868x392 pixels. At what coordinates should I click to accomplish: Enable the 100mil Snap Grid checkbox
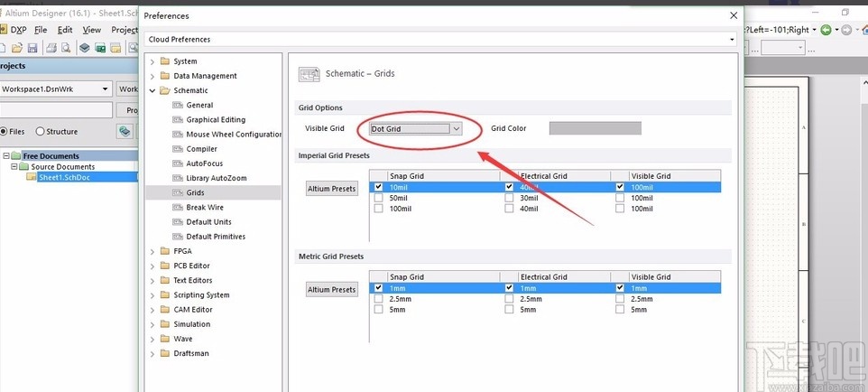click(x=378, y=209)
